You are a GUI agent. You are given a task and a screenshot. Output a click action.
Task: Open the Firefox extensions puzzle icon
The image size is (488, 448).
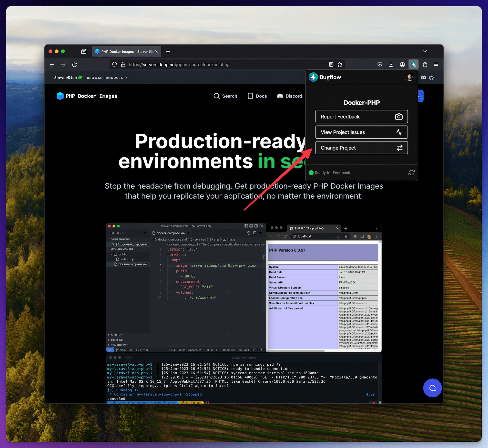click(425, 65)
